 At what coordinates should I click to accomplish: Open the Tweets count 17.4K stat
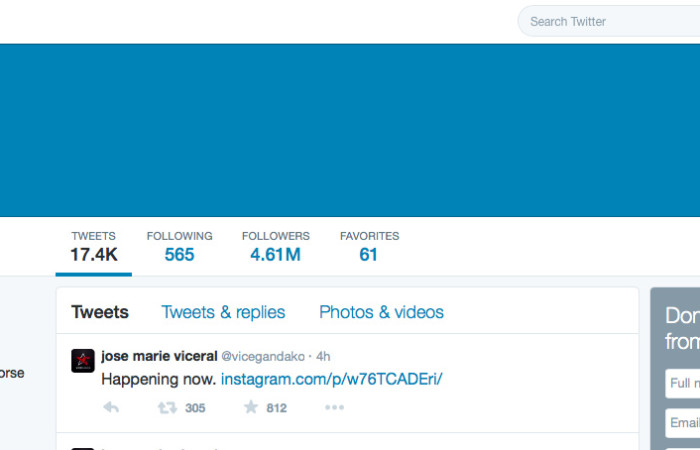pyautogui.click(x=94, y=247)
